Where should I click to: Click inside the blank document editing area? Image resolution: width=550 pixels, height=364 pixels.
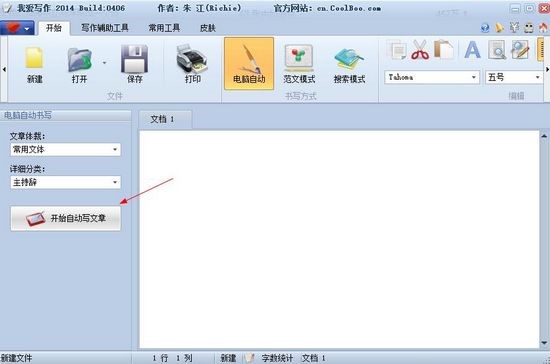(x=339, y=239)
